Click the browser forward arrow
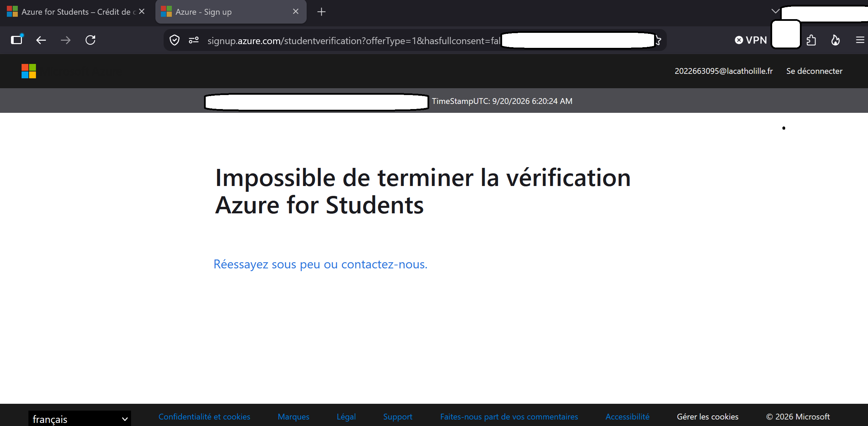 tap(66, 40)
